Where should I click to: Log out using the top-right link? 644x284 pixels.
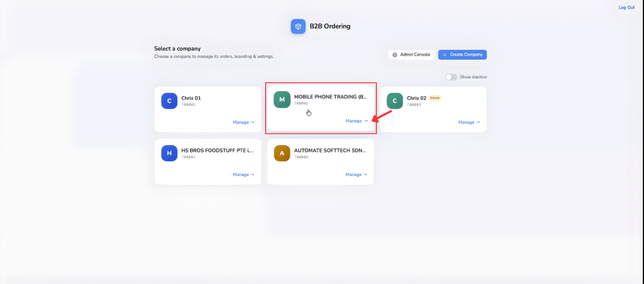click(x=626, y=8)
